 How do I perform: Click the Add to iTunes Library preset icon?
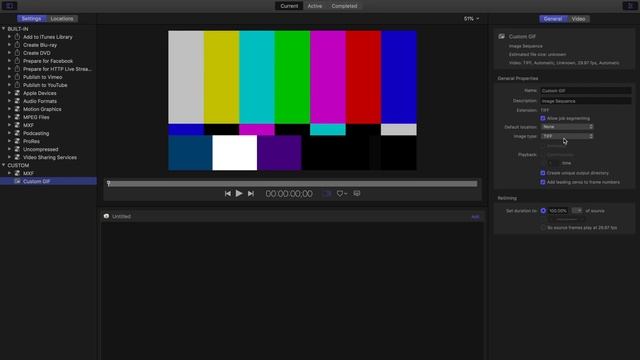(x=17, y=37)
